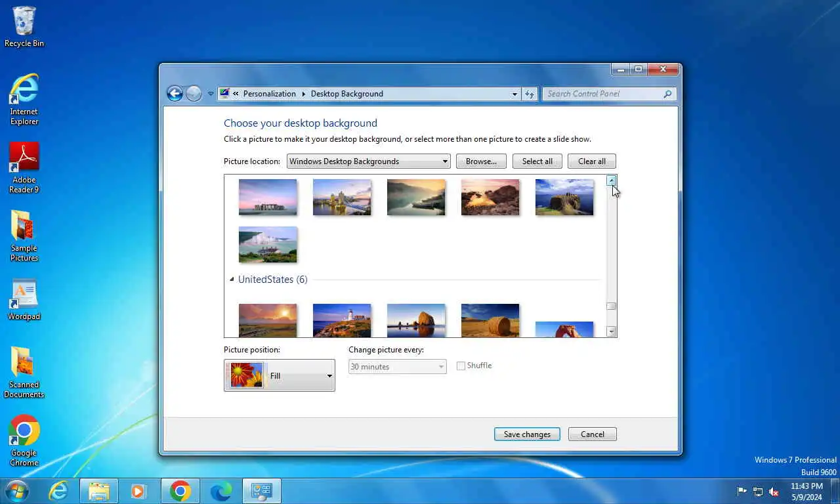
Task: Select the boulder reflection wallpaper thumbnail
Action: [416, 320]
